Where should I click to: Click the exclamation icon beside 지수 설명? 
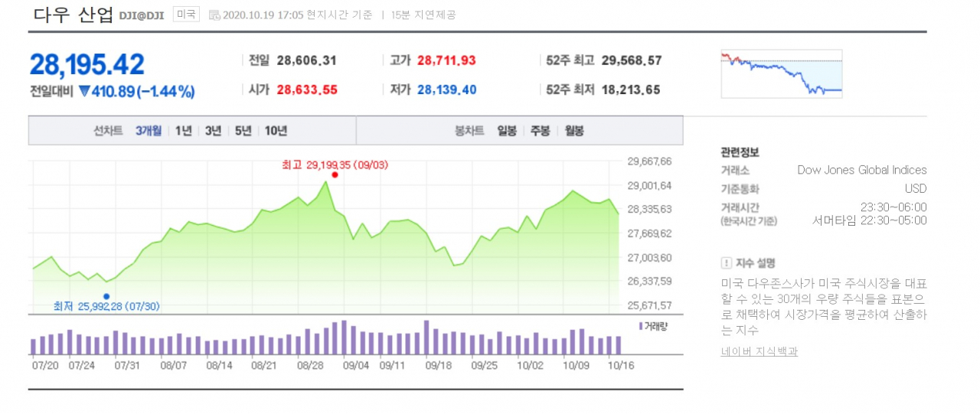[x=726, y=262]
